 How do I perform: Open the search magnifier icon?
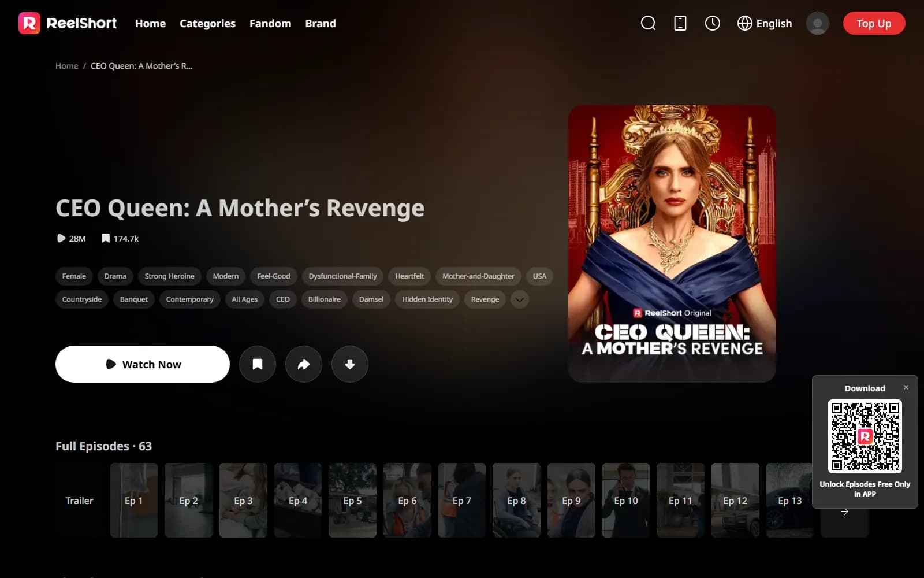pos(648,23)
